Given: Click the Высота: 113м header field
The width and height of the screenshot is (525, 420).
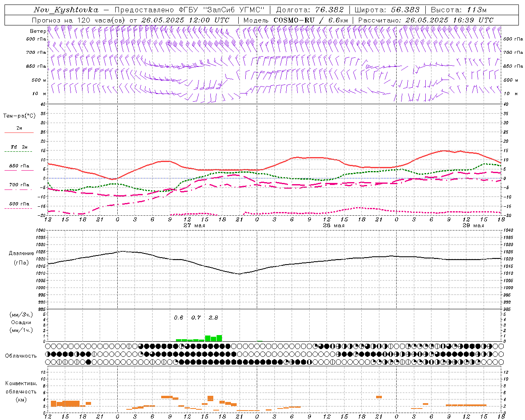Looking at the screenshot, I should [x=459, y=10].
